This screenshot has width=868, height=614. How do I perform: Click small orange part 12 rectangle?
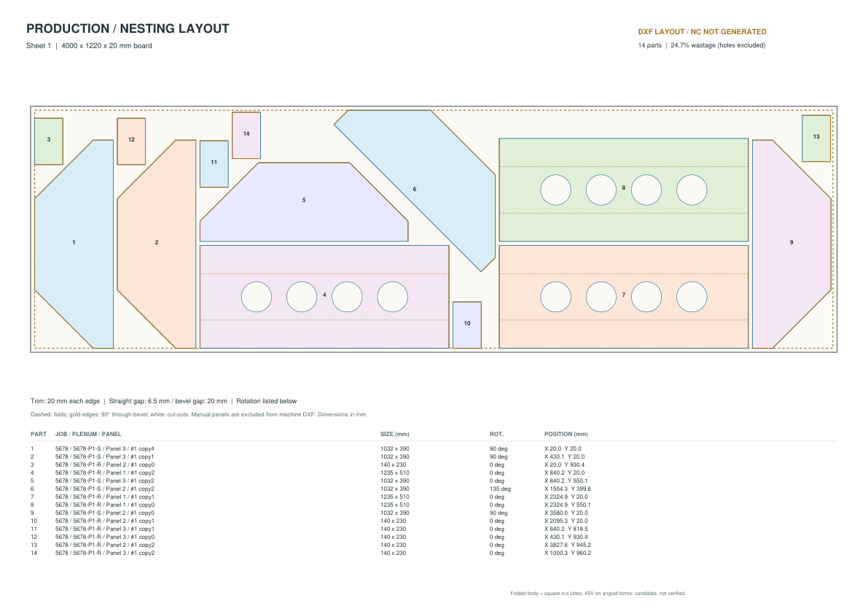pyautogui.click(x=131, y=141)
